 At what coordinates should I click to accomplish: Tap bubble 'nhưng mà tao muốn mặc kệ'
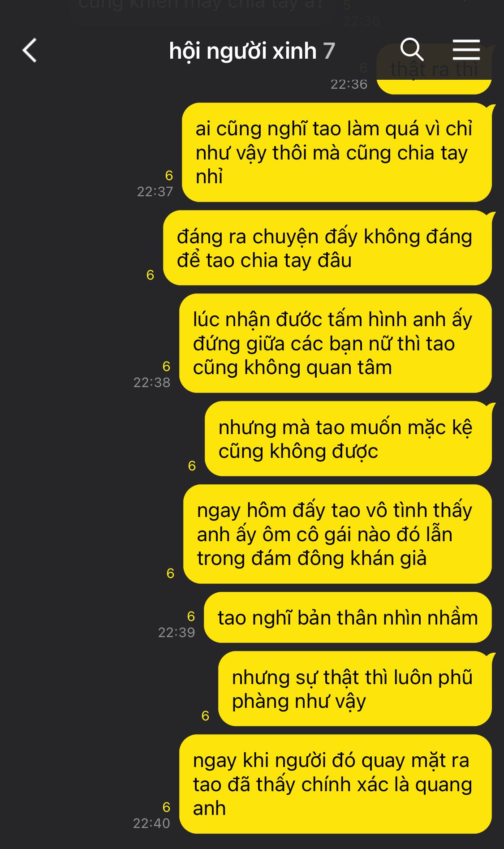click(x=348, y=439)
